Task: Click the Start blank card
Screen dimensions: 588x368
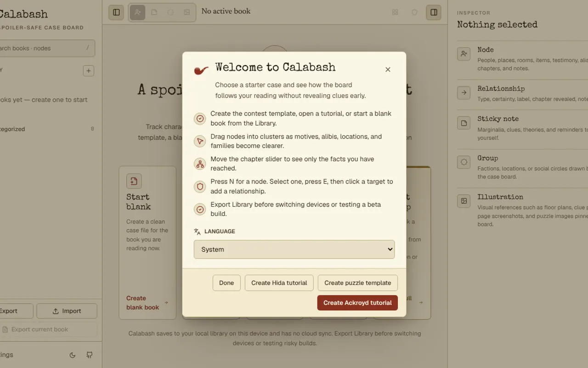Action: click(147, 243)
